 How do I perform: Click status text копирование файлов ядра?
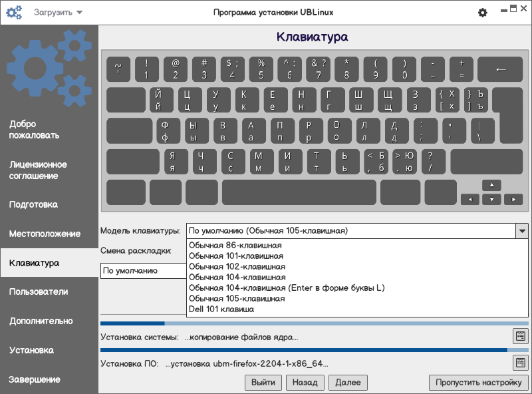click(x=241, y=337)
